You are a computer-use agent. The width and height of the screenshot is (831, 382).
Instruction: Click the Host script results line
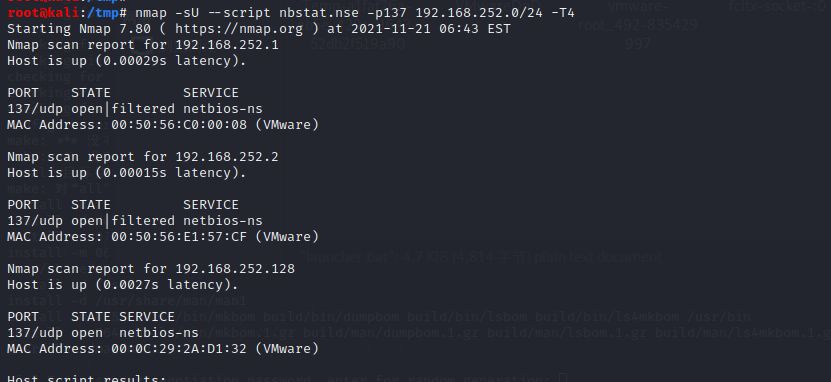tap(87, 378)
